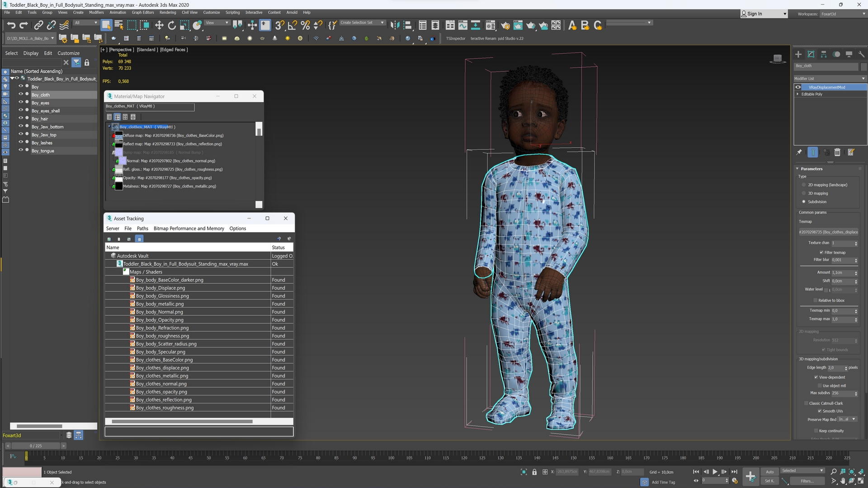Expand the Editable Poly modifier

(x=797, y=94)
